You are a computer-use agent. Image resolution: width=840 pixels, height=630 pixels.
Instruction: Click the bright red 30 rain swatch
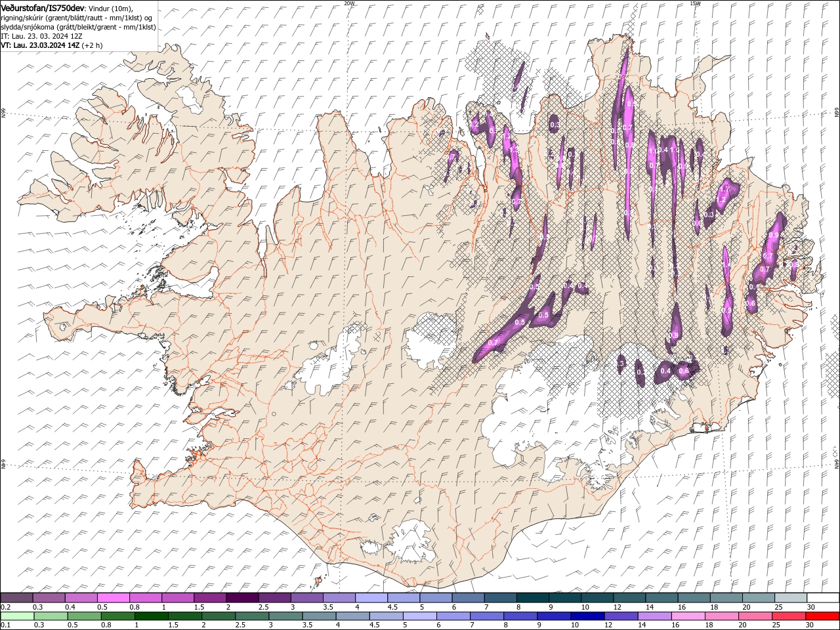[822, 616]
